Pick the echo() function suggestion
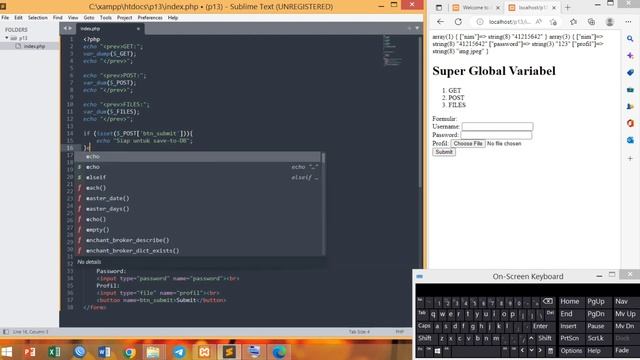The height and width of the screenshot is (360, 640). click(198, 219)
